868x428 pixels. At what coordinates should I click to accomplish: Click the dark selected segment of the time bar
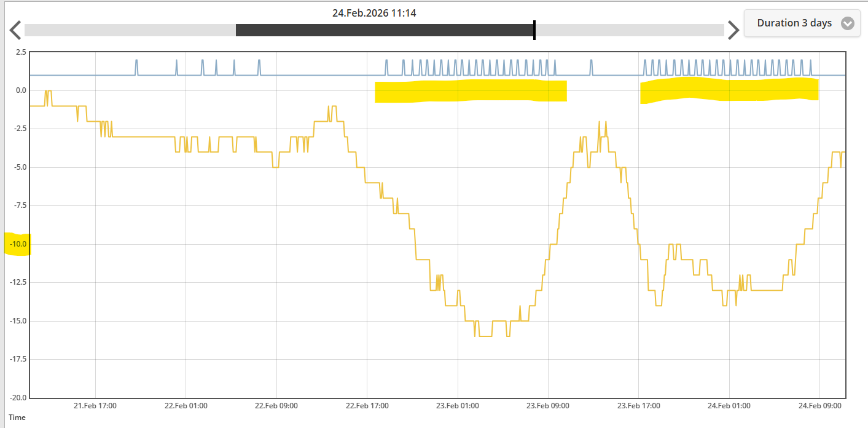pos(384,30)
